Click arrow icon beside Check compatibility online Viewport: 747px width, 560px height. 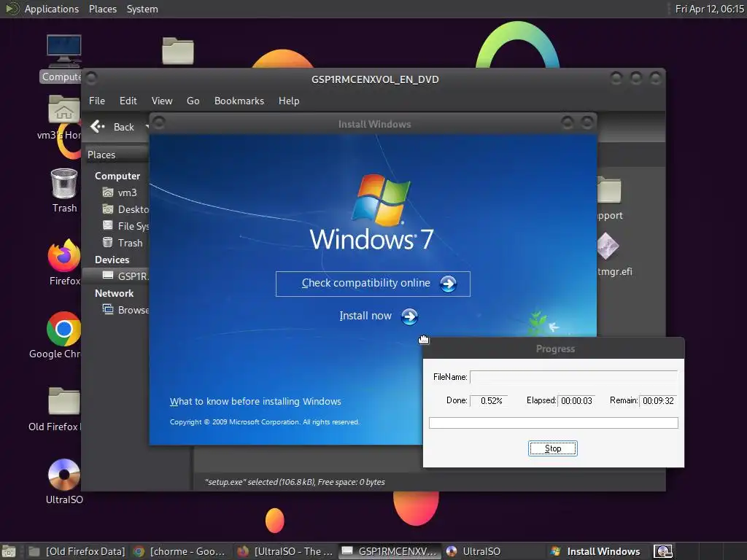448,284
